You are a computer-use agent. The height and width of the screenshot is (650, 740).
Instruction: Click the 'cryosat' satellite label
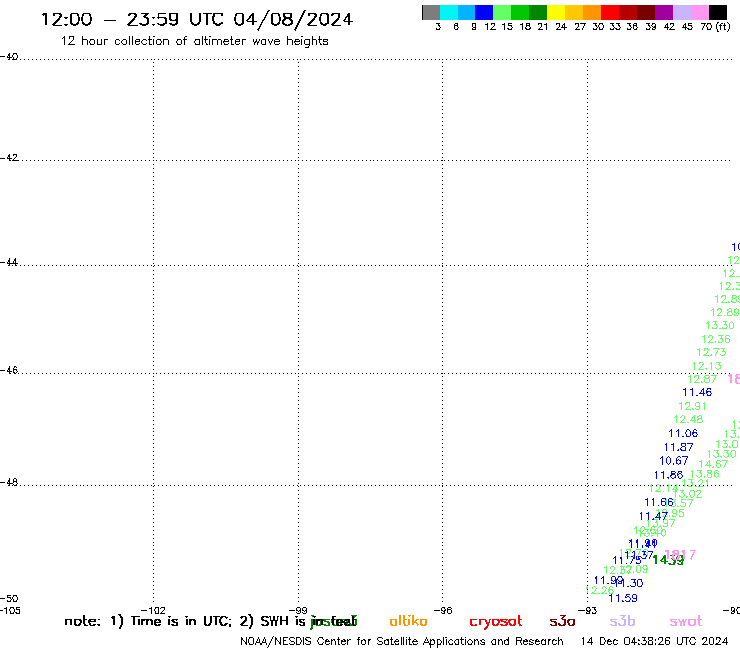click(x=496, y=622)
